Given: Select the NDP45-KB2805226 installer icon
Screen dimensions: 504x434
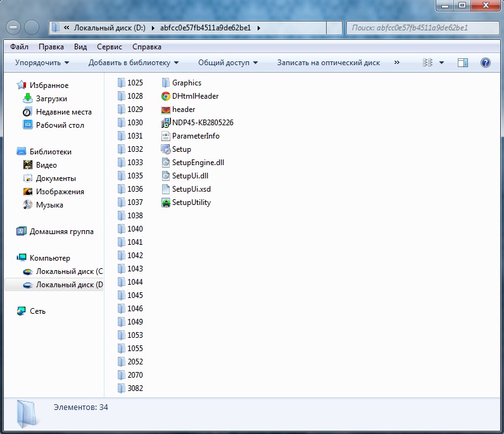Looking at the screenshot, I should coord(166,123).
